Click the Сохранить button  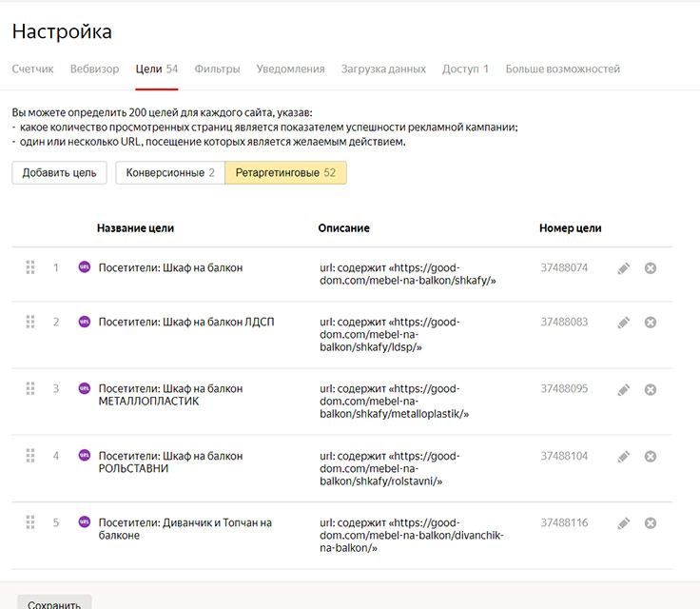pyautogui.click(x=54, y=603)
